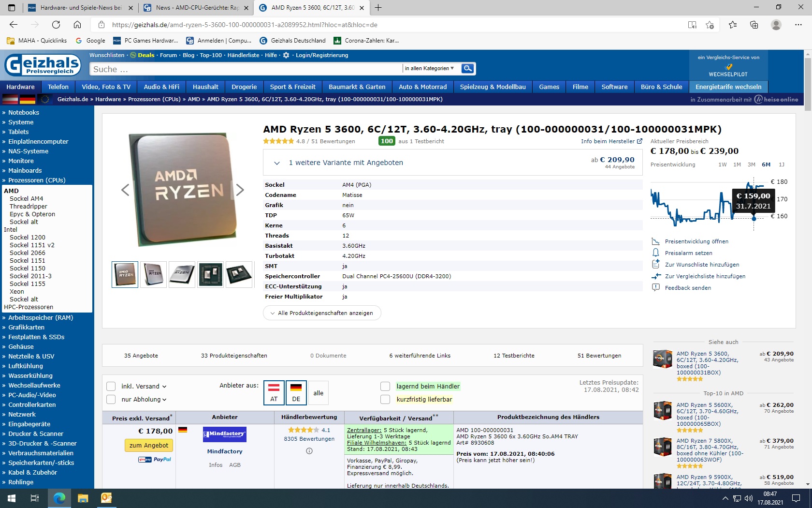This screenshot has width=812, height=508.
Task: Click the Suche search input field
Action: click(x=246, y=69)
